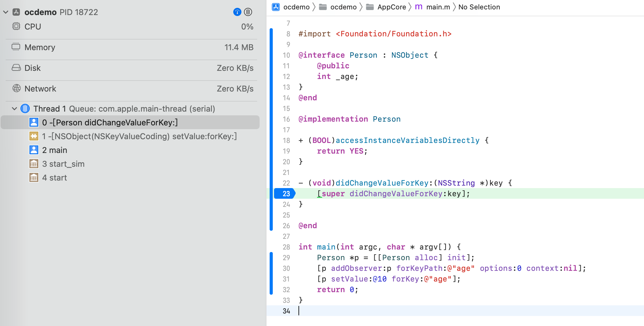Click on addObserver:p call on line 30
The width and height of the screenshot is (644, 326).
pyautogui.click(x=361, y=268)
